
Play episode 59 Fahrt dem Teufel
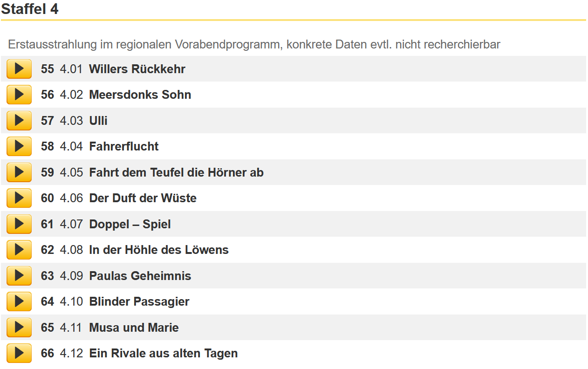click(19, 172)
